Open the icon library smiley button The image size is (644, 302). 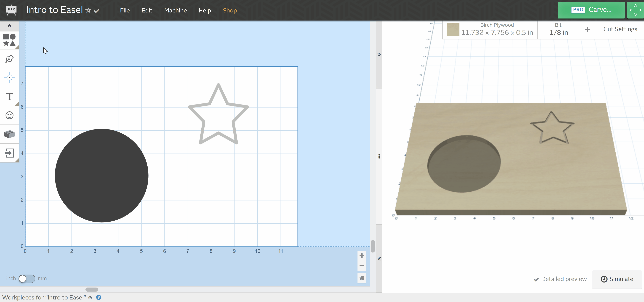pos(9,115)
